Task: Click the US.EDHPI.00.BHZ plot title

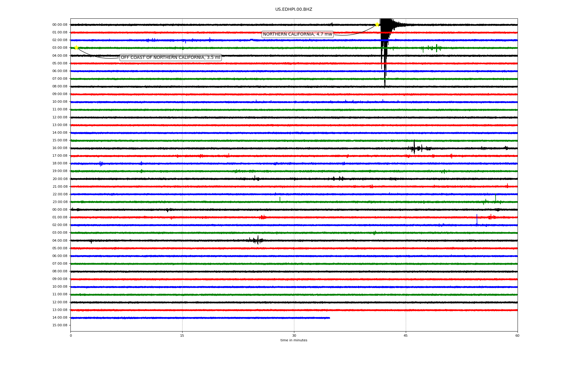Action: (293, 10)
